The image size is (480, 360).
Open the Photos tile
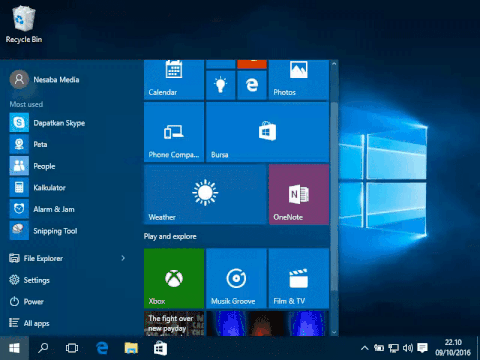(x=299, y=80)
